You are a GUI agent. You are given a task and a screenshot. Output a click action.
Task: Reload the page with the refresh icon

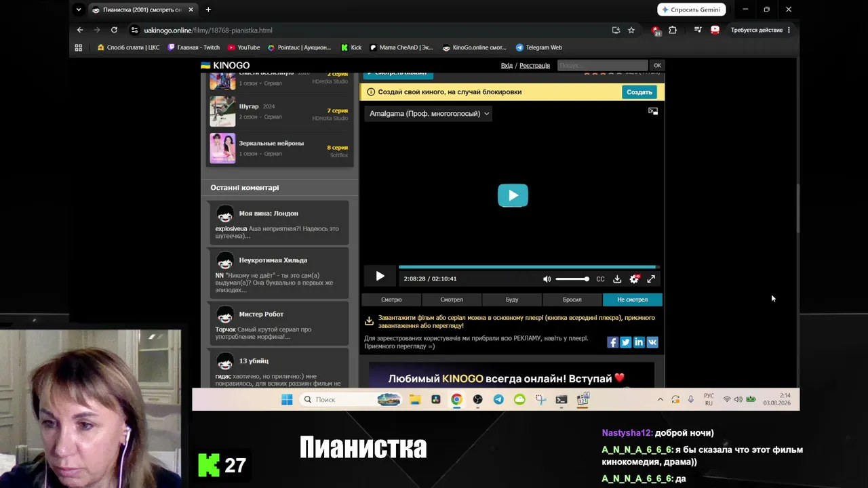click(x=114, y=30)
